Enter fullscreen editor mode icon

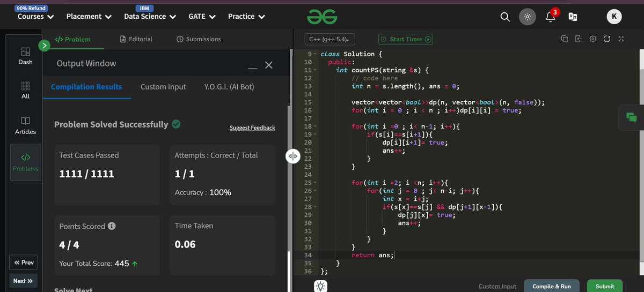pos(621,39)
